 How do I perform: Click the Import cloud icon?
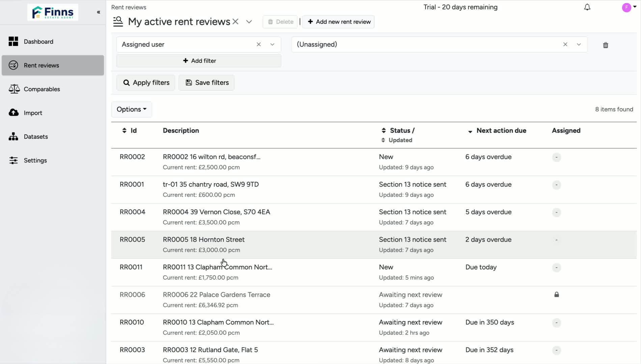[x=13, y=113]
